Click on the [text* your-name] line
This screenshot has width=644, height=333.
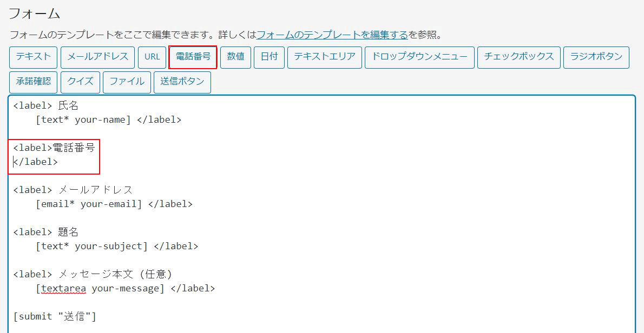83,120
